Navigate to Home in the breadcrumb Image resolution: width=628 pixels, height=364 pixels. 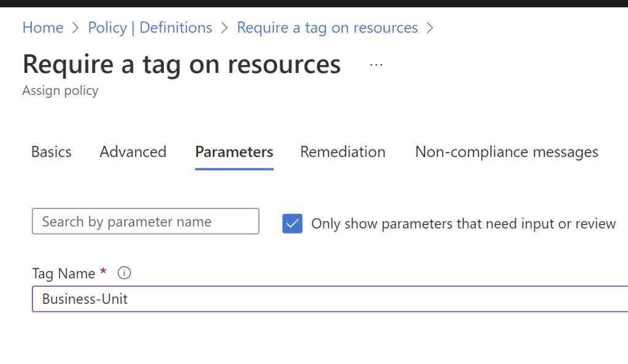tap(43, 28)
